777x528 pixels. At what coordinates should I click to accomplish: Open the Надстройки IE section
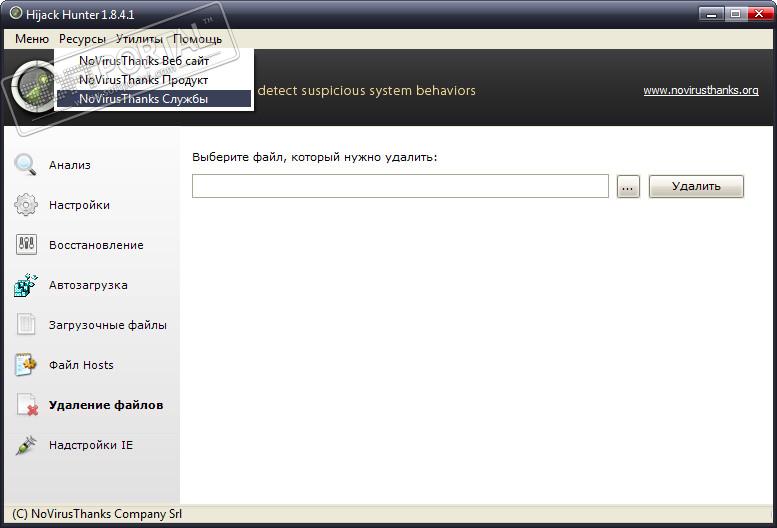click(x=91, y=445)
